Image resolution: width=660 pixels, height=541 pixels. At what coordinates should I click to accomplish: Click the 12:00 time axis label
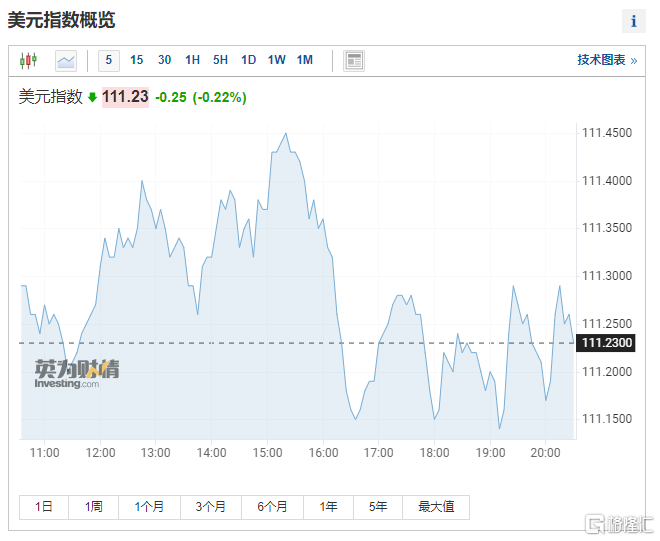click(101, 453)
